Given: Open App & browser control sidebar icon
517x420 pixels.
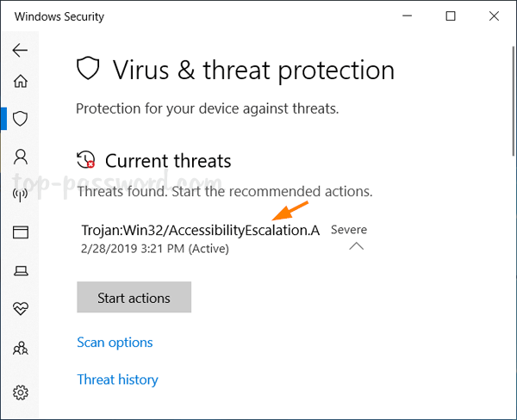Looking at the screenshot, I should (21, 232).
